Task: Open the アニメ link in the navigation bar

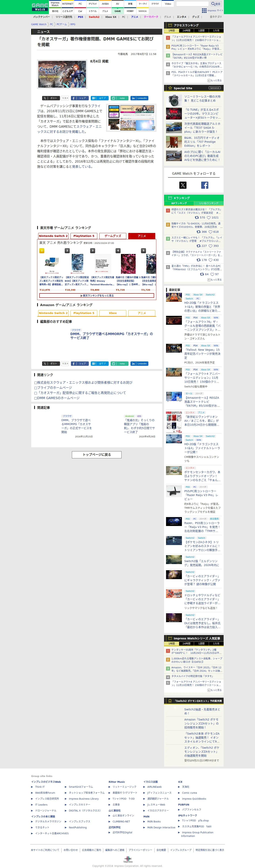Action: [x=135, y=17]
